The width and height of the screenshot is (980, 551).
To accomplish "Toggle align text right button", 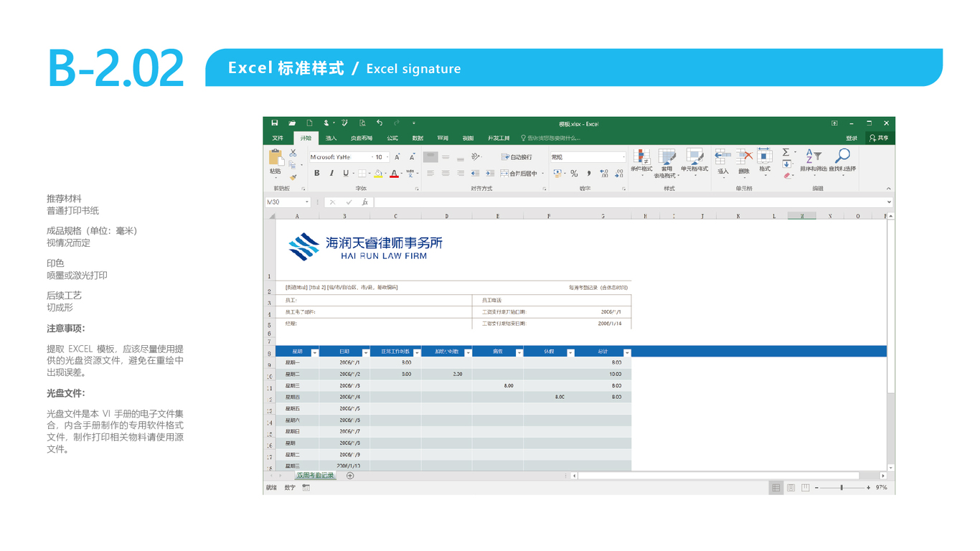I will [x=460, y=173].
